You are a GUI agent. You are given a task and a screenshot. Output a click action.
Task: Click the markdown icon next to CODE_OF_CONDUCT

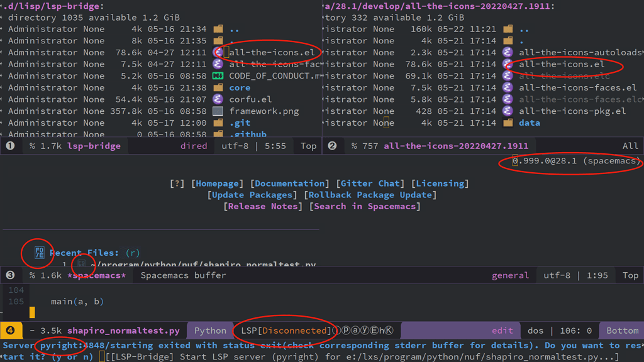pos(217,75)
